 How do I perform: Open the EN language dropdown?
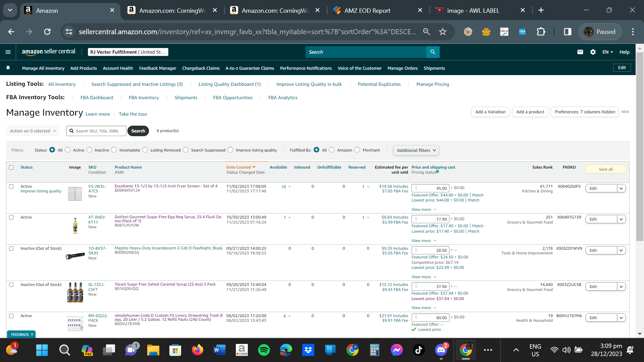(608, 52)
